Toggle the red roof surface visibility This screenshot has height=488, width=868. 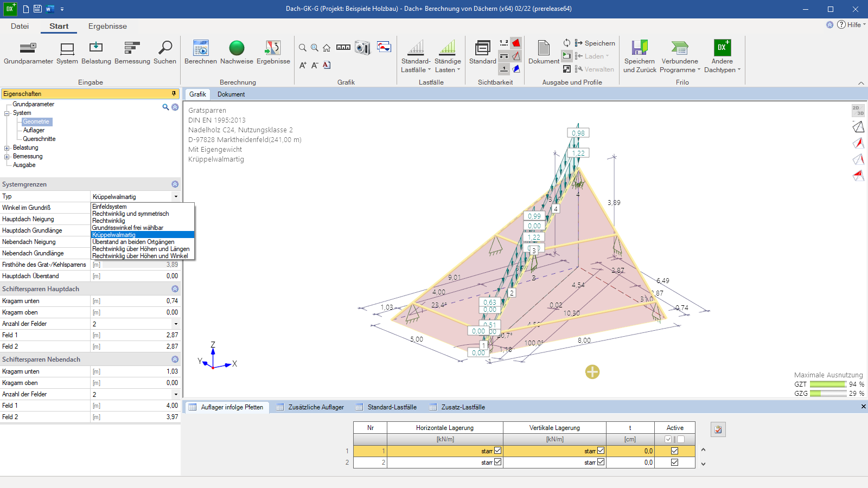(x=516, y=43)
